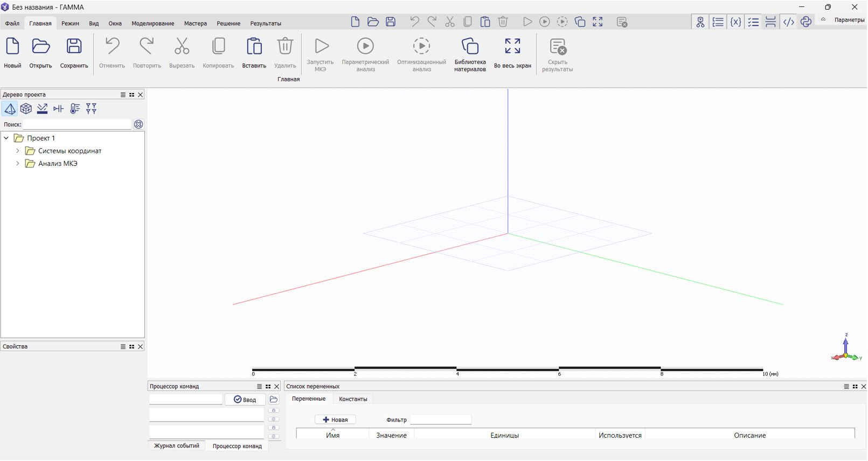Click the clear search icon beside Поиск field
The width and height of the screenshot is (868, 461).
[138, 124]
